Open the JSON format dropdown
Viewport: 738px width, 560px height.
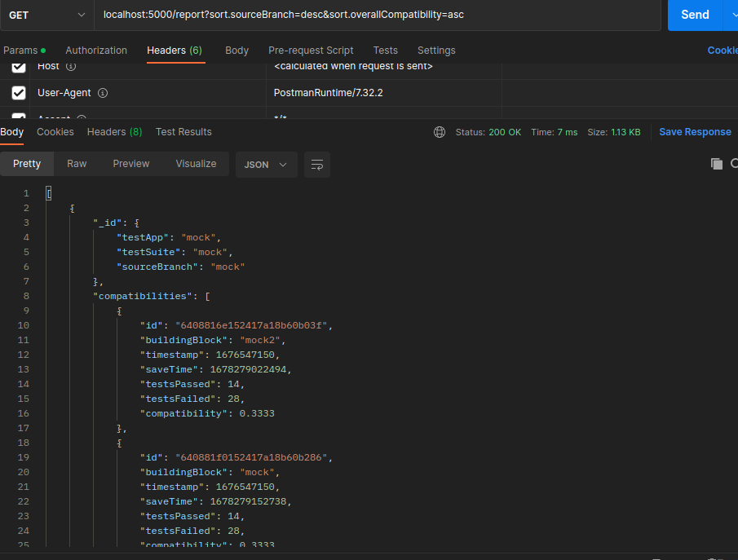266,165
